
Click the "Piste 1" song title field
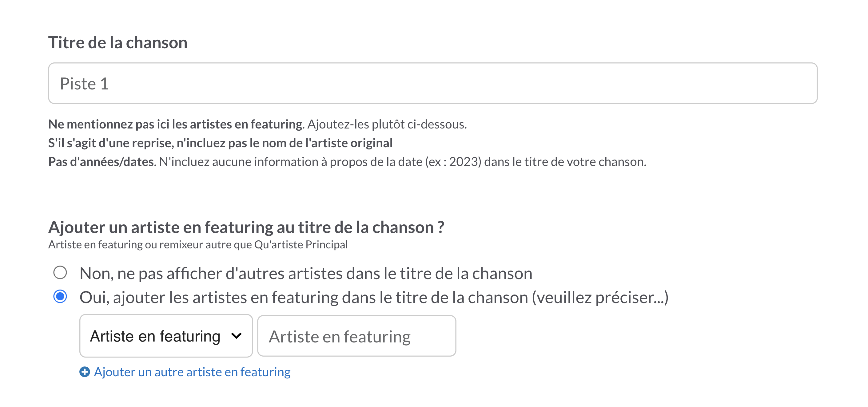point(433,83)
